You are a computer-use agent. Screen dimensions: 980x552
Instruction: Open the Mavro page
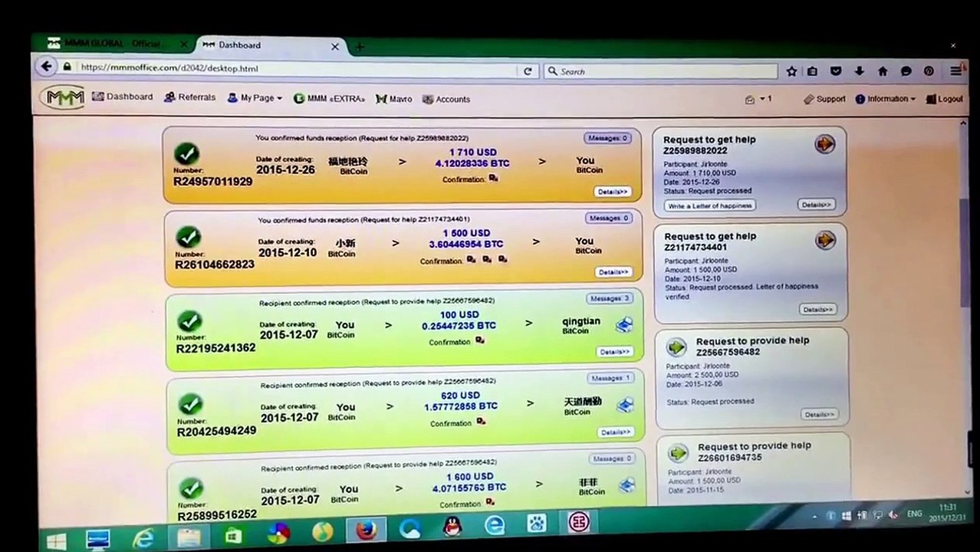click(x=394, y=99)
